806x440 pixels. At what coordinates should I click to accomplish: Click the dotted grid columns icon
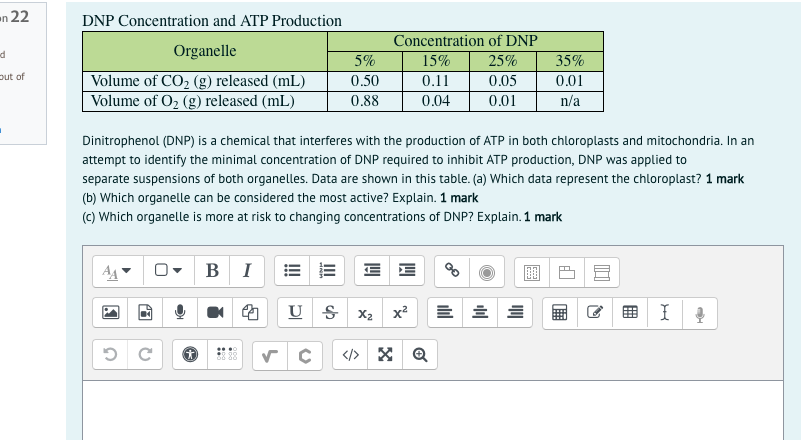(532, 272)
